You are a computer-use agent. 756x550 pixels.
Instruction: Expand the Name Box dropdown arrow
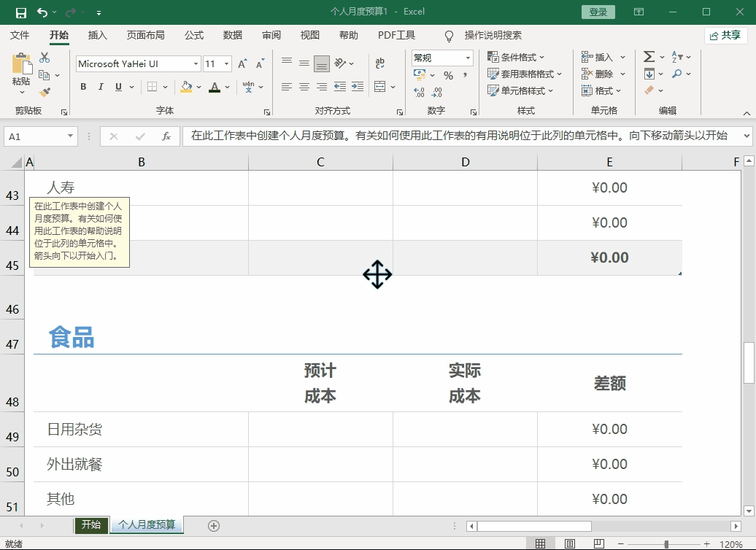click(x=70, y=136)
